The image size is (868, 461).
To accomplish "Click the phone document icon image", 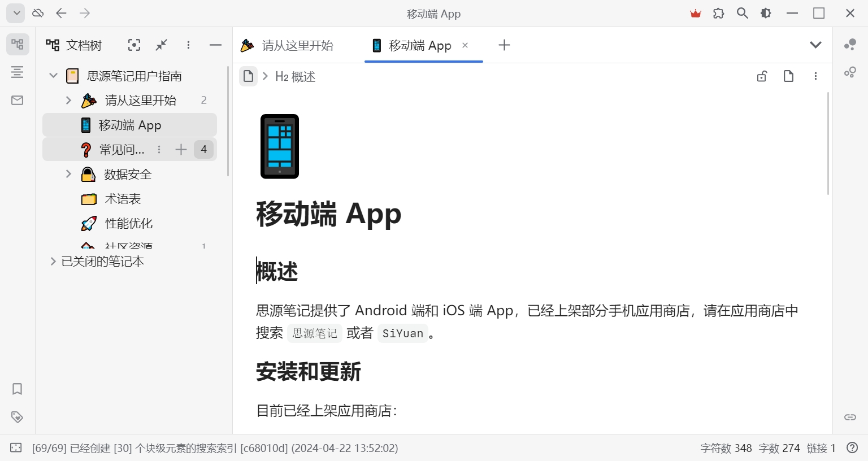I will click(x=280, y=146).
